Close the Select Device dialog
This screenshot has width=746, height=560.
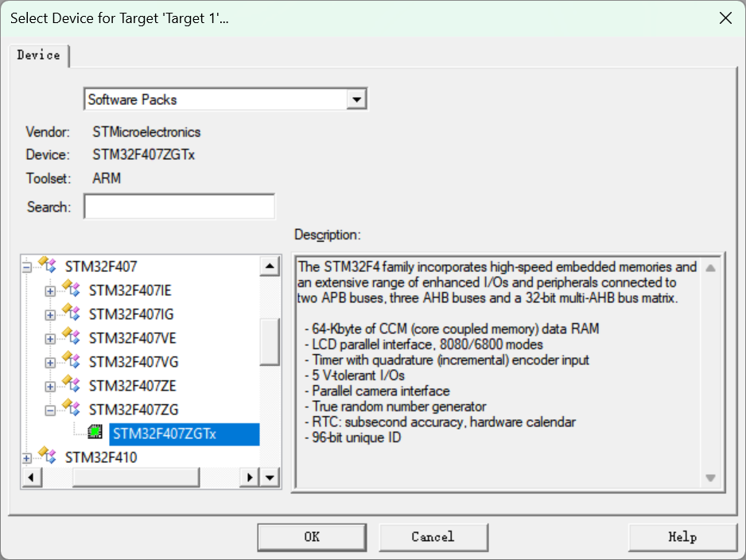tap(725, 18)
